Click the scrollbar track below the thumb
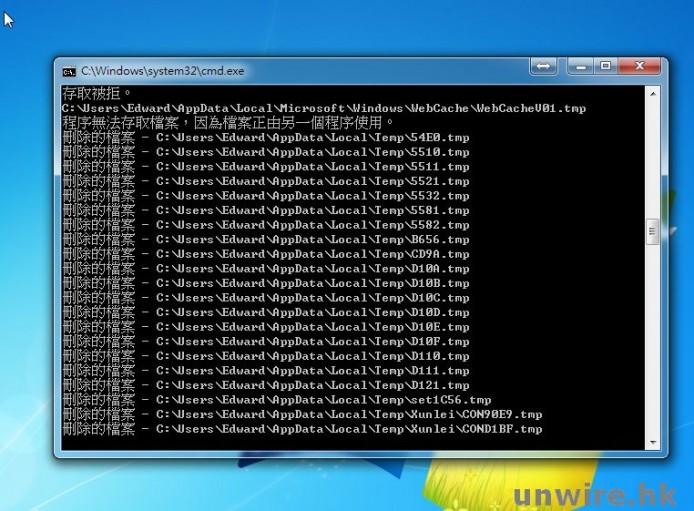Viewport: 694px width, 511px height. (x=653, y=340)
